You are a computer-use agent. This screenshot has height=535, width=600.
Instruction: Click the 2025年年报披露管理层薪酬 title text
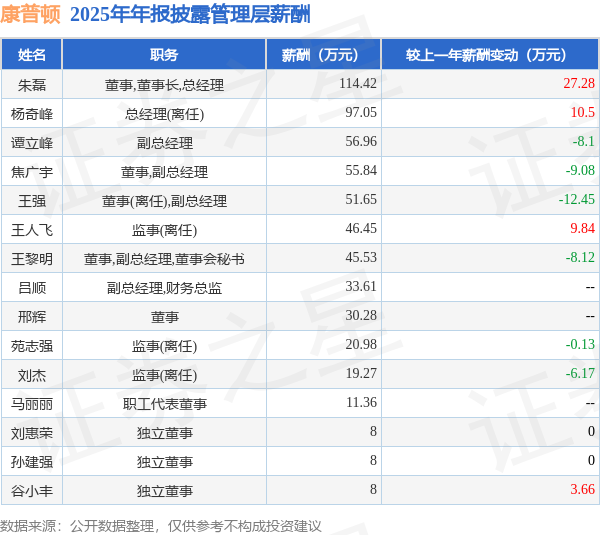tap(190, 15)
